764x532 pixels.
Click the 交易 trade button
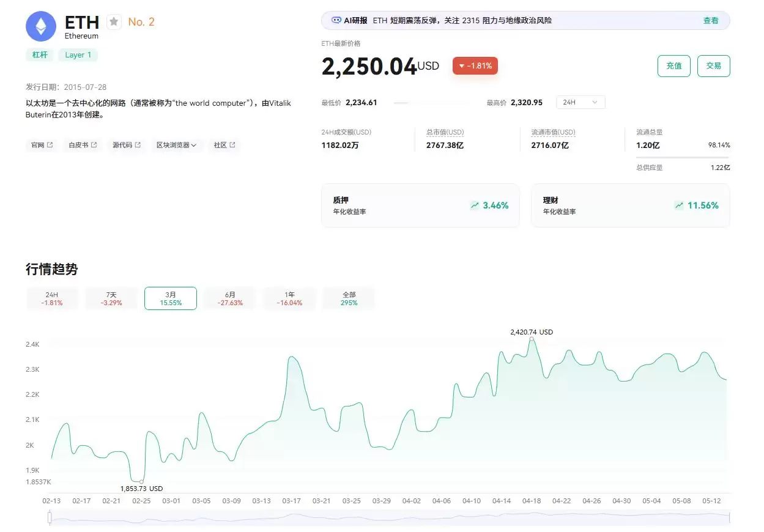(714, 65)
